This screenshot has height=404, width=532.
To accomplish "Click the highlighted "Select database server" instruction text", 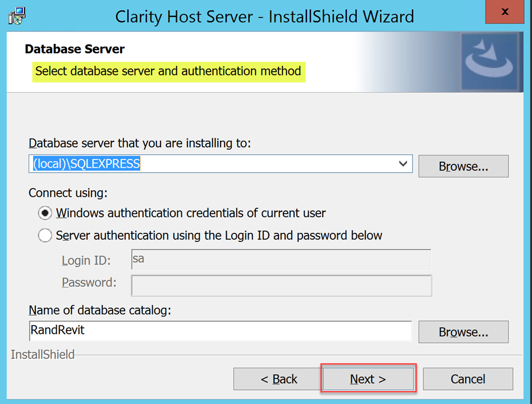I will [168, 72].
